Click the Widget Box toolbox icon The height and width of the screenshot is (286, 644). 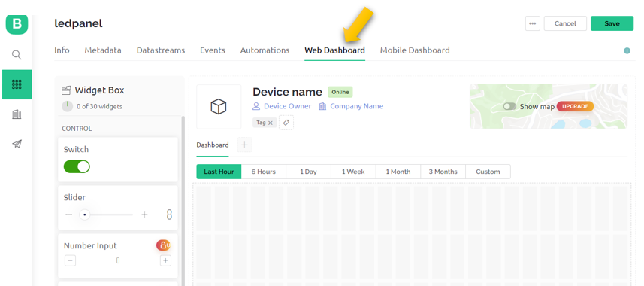tap(66, 90)
